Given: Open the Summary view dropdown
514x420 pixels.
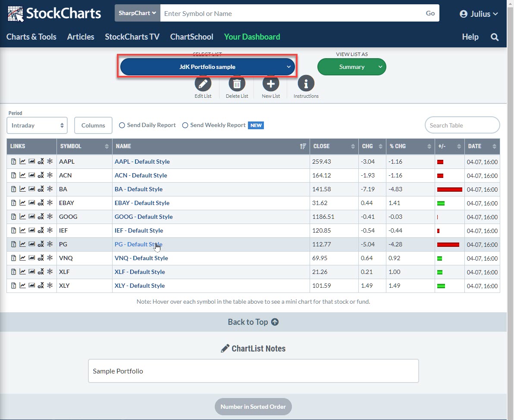Looking at the screenshot, I should tap(352, 67).
